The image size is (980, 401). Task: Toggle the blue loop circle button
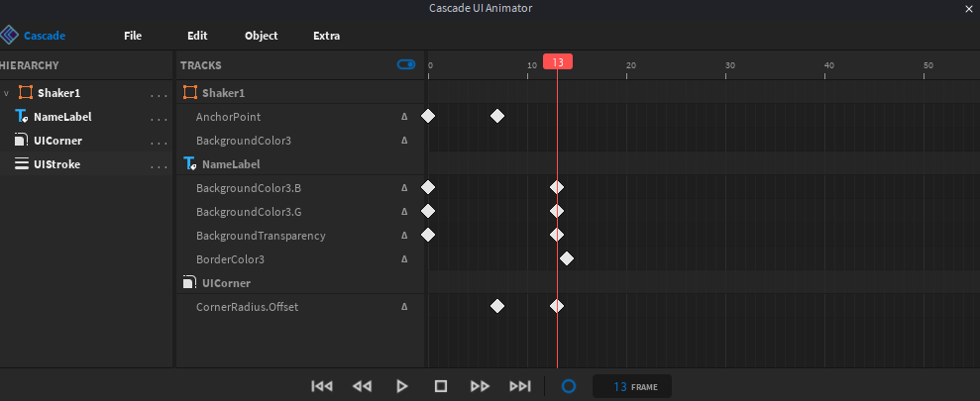coord(569,386)
